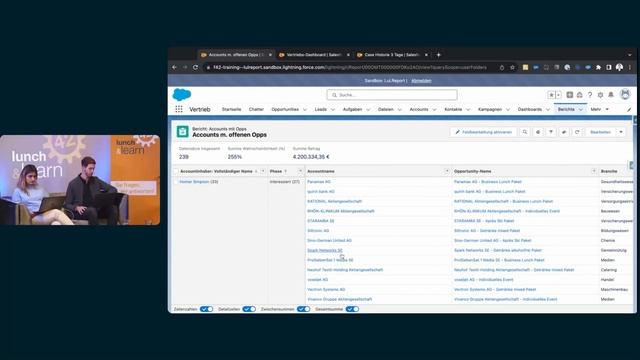Viewport: 640px width, 360px height.
Task: Click the Salesforce Suche search field
Action: click(392, 95)
